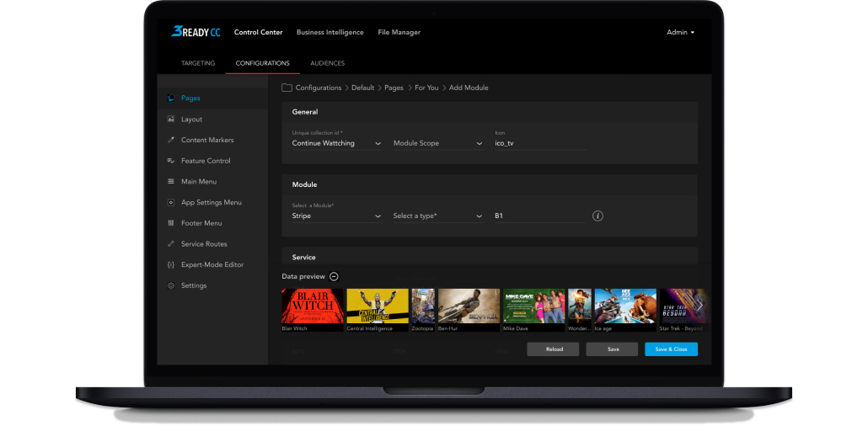Click the Feature Control icon
Image resolution: width=868 pixels, height=426 pixels.
click(x=171, y=161)
